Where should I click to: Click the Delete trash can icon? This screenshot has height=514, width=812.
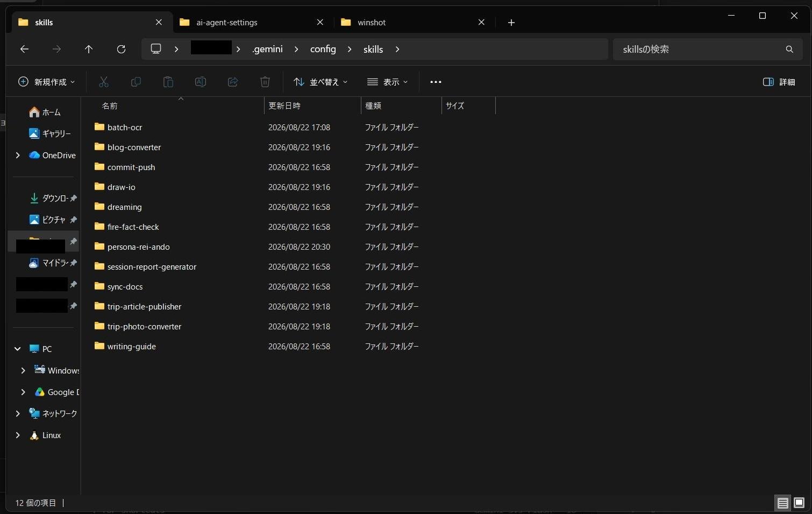click(265, 82)
